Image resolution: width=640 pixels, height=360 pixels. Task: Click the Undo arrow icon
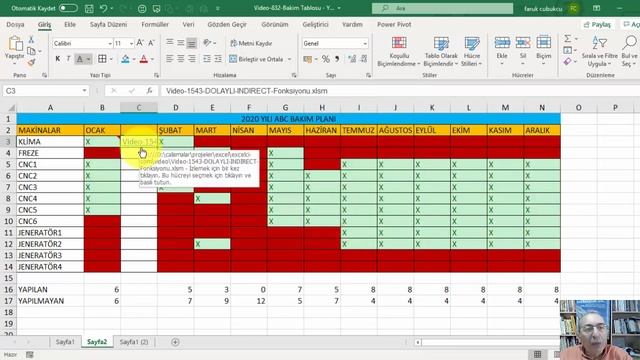[x=103, y=8]
